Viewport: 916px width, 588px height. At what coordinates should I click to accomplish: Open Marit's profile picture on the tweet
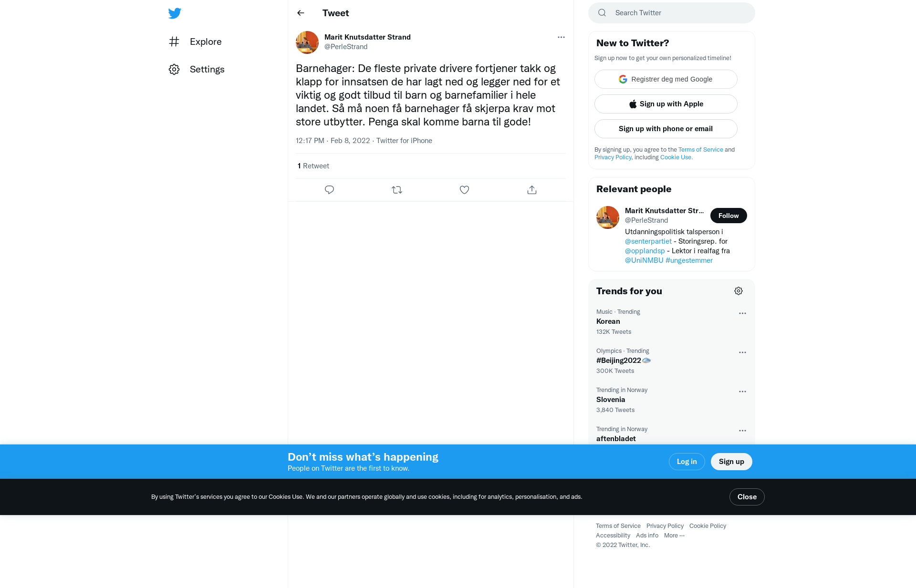click(307, 42)
